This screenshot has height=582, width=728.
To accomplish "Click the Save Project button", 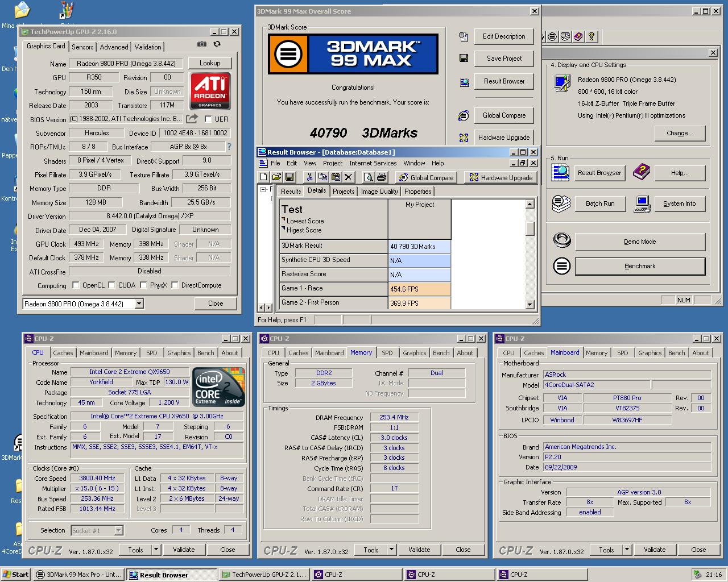I will (x=504, y=59).
